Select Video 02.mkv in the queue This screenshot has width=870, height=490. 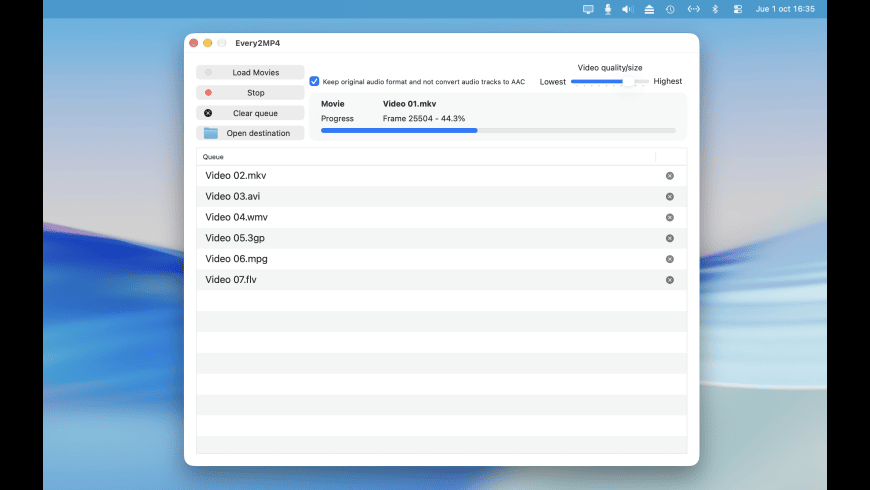pyautogui.click(x=442, y=175)
